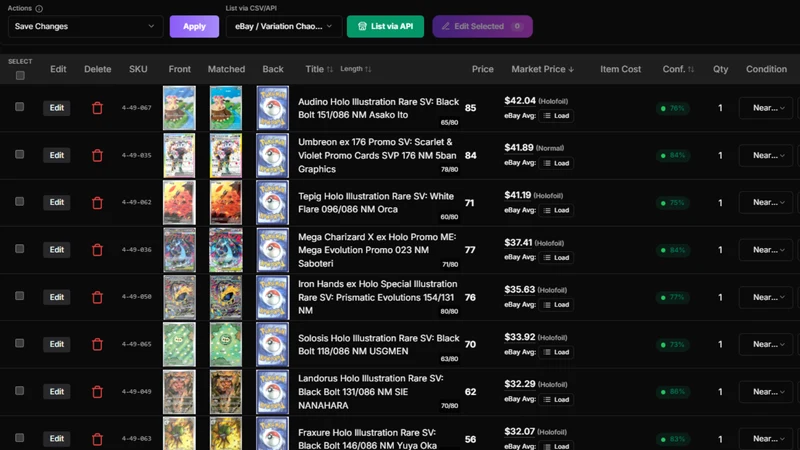Image resolution: width=800 pixels, height=450 pixels.
Task: Delete the Audino Holo row via trash icon
Action: (97, 108)
